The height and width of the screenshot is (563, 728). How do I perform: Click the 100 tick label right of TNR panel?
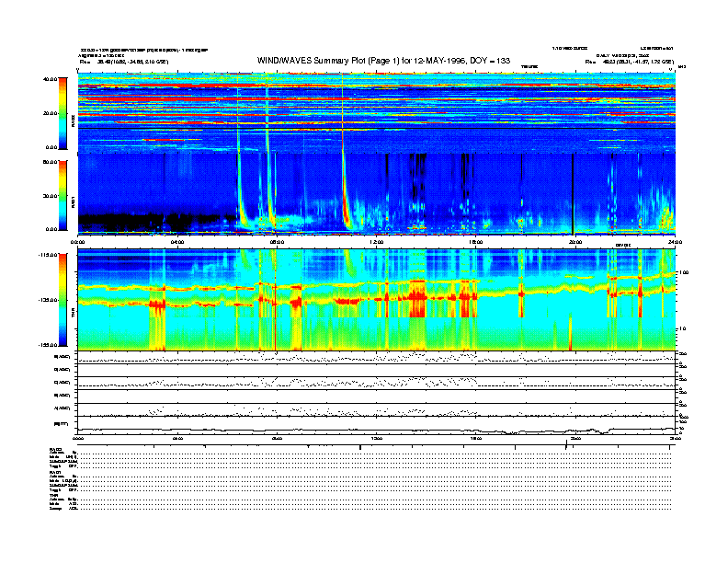pos(684,272)
